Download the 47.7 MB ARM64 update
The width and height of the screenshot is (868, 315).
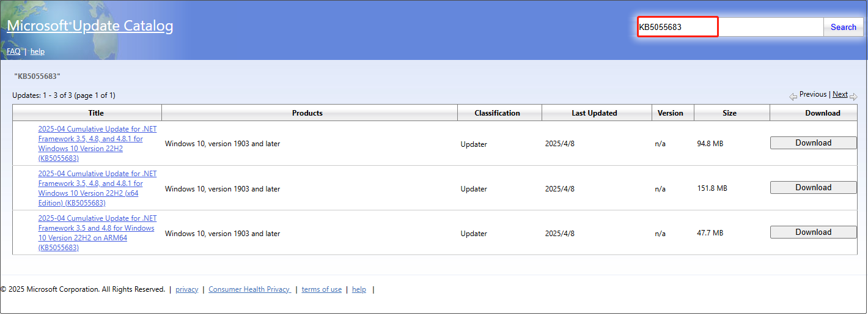(813, 232)
